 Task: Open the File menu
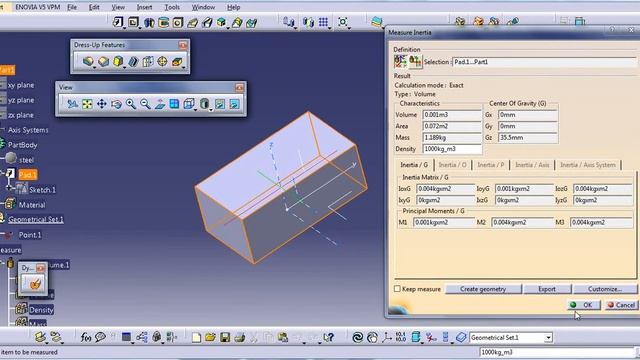pos(72,7)
